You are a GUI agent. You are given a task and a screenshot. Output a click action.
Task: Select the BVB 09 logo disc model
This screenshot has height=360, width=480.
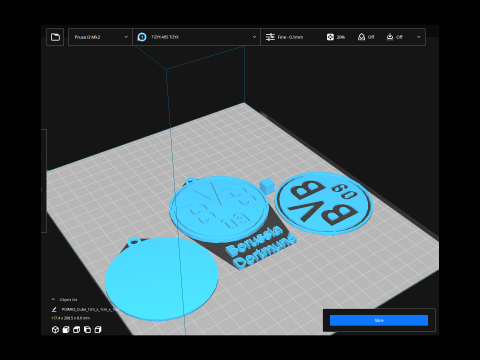pos(324,203)
